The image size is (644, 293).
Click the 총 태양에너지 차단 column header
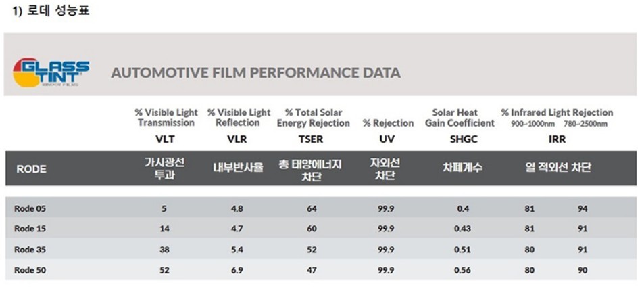tap(312, 169)
